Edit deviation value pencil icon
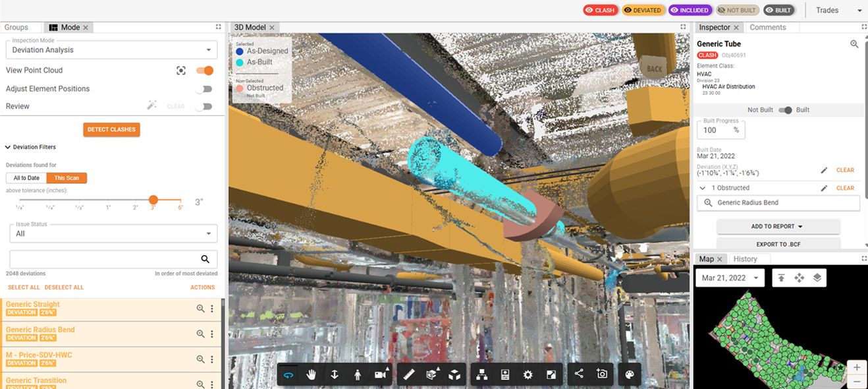The height and width of the screenshot is (389, 868). tap(824, 170)
